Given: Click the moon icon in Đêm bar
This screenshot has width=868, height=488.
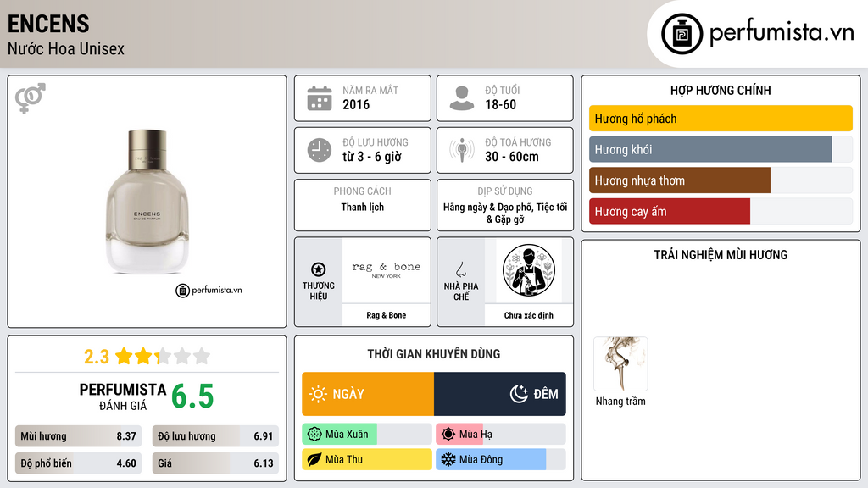Looking at the screenshot, I should tap(519, 394).
